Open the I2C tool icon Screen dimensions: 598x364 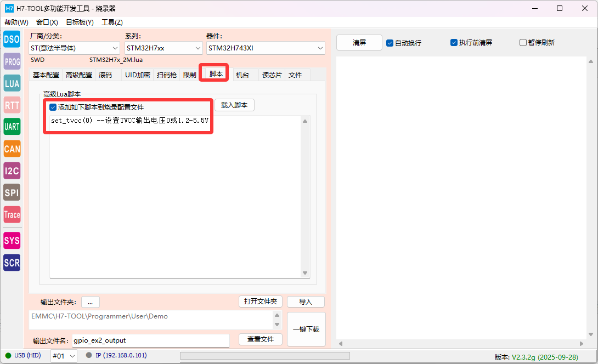12,170
